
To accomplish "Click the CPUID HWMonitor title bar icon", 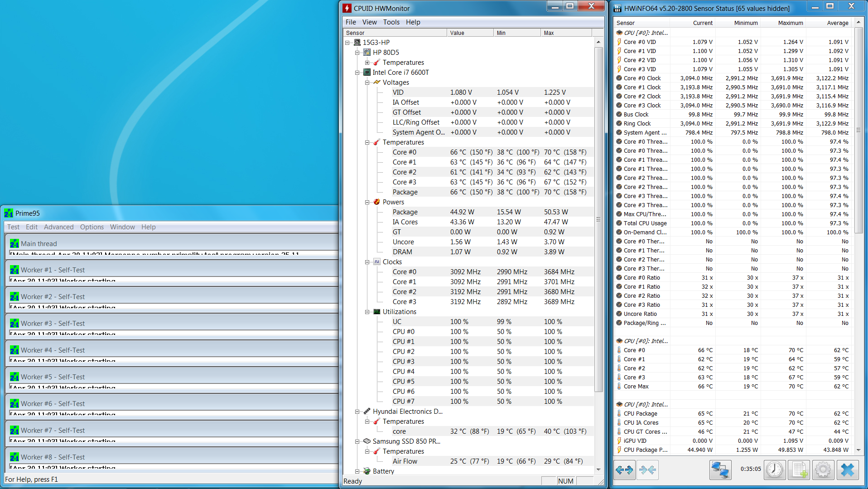I will (347, 8).
